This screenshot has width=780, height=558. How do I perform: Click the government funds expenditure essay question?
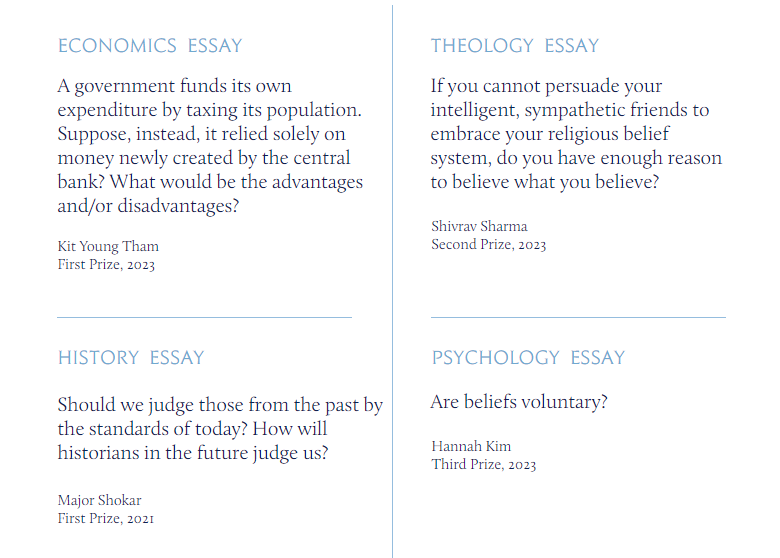coord(210,146)
